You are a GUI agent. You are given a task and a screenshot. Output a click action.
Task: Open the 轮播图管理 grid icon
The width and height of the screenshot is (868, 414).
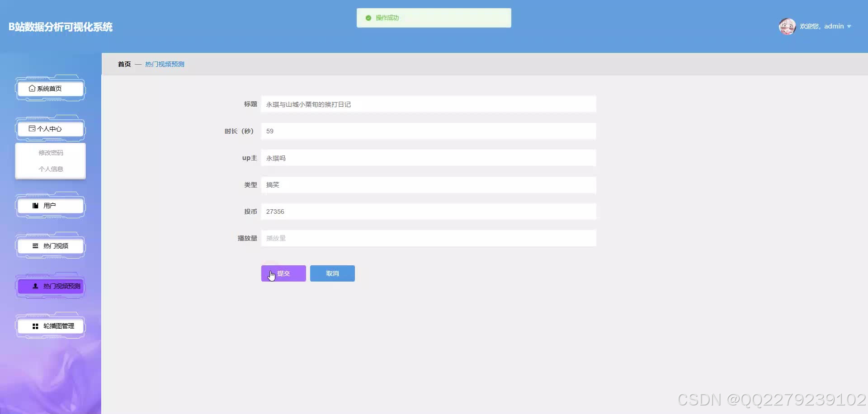35,326
